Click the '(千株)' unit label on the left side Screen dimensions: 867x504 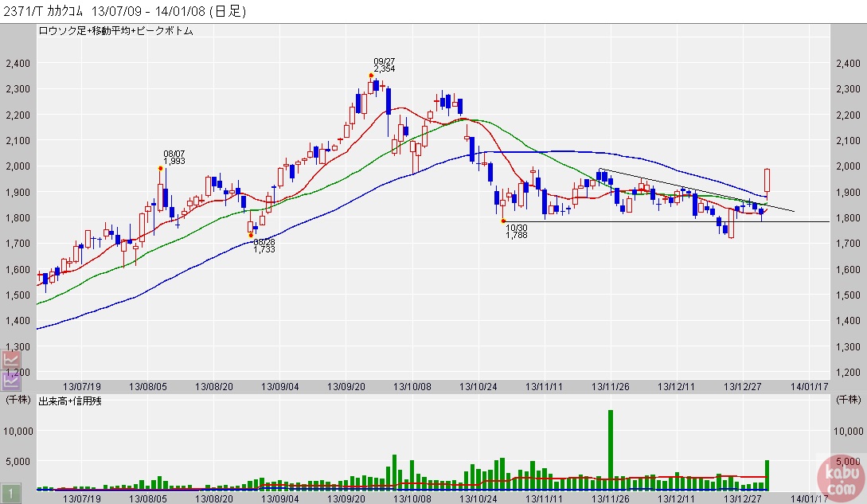(x=18, y=400)
